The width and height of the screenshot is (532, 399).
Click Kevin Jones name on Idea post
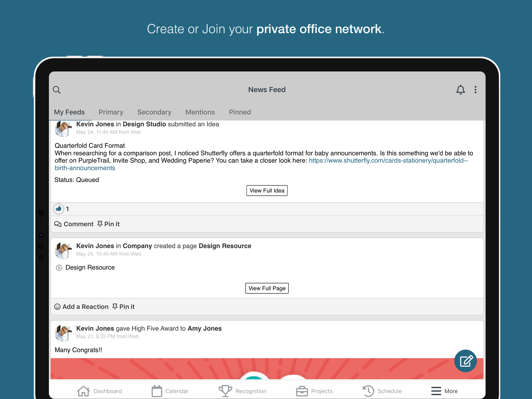tap(95, 124)
